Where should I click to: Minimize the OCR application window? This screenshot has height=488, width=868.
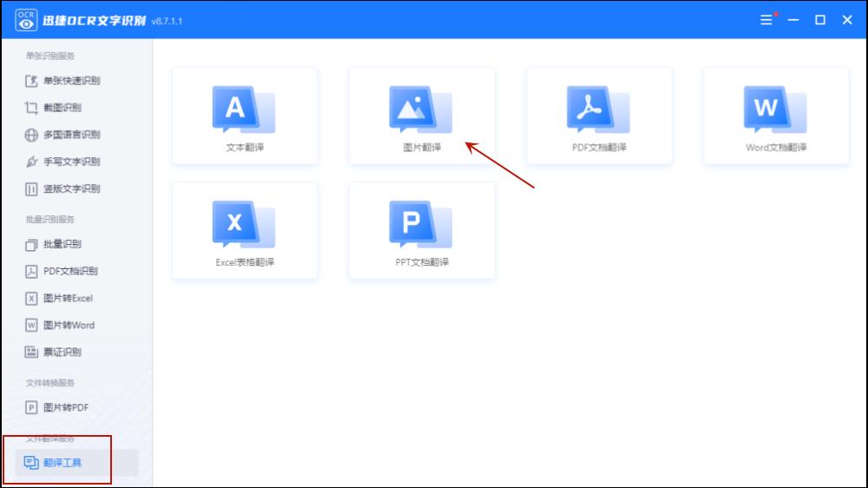tap(793, 20)
